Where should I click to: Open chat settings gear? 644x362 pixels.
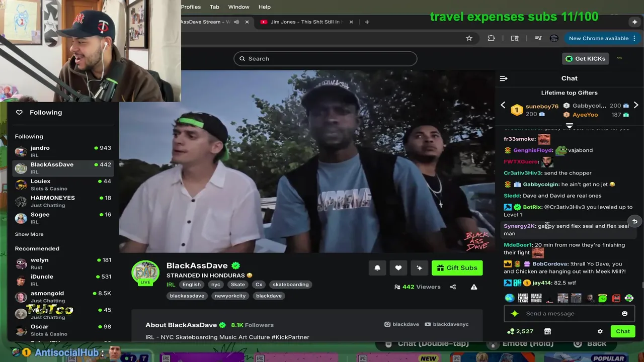click(600, 331)
